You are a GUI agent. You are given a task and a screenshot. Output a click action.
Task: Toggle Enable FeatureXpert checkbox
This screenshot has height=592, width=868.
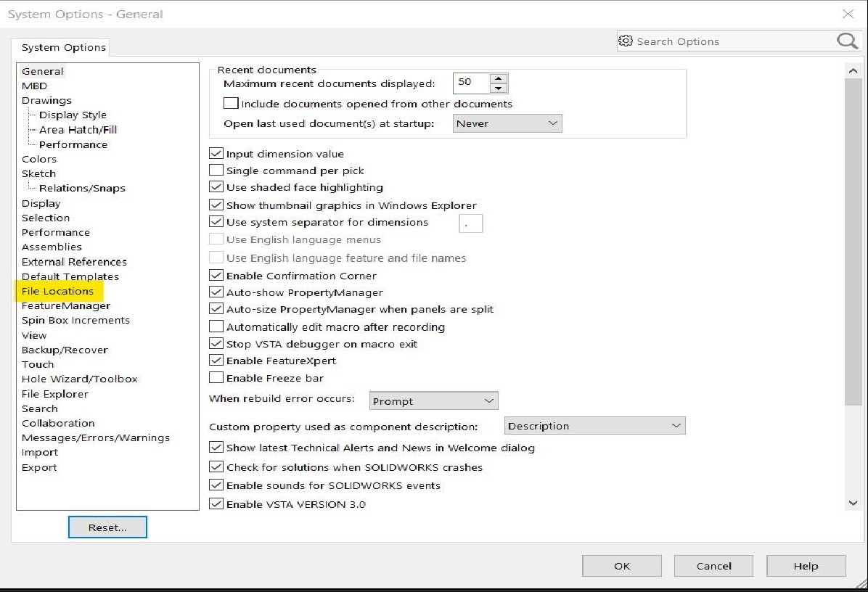point(216,360)
